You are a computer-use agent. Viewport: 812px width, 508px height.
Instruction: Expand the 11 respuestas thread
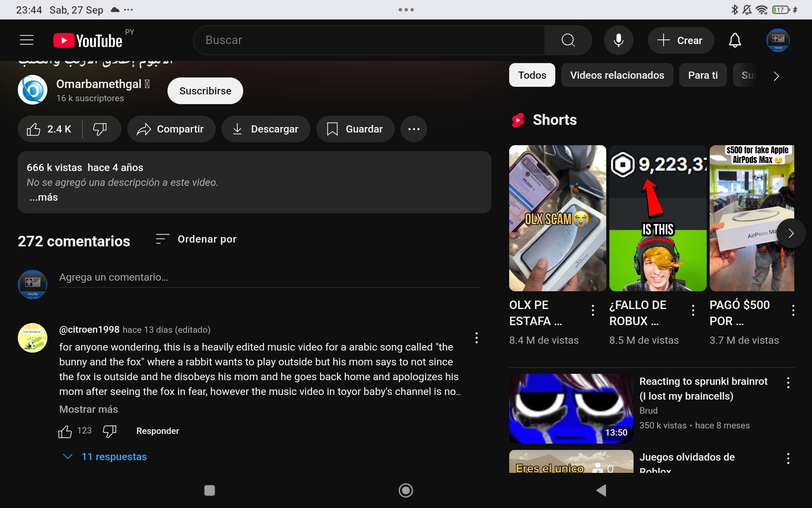tap(114, 457)
